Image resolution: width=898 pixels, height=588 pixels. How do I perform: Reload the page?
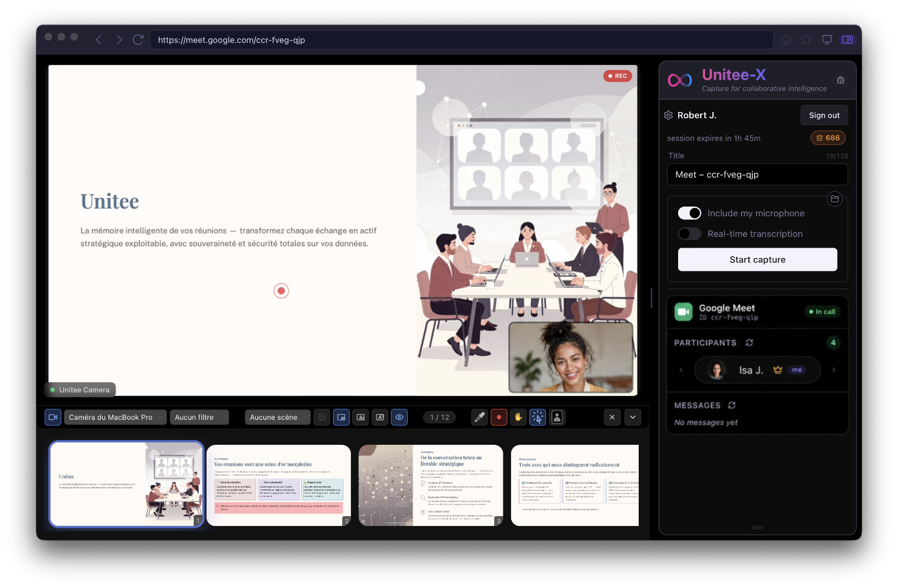click(x=138, y=39)
